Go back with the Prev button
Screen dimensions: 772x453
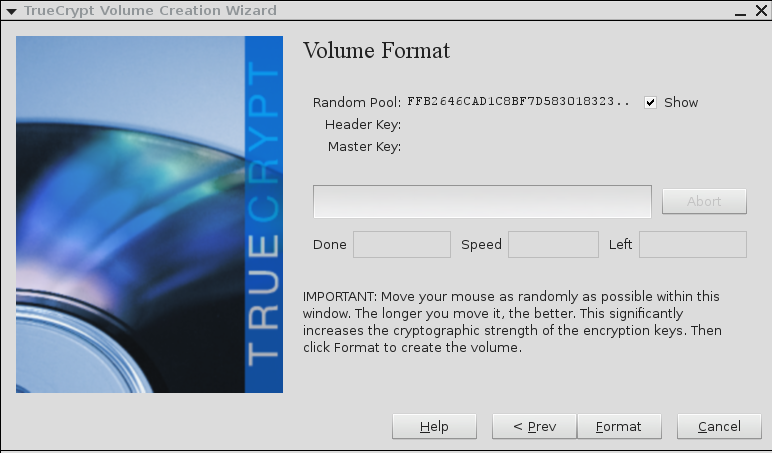coord(534,426)
